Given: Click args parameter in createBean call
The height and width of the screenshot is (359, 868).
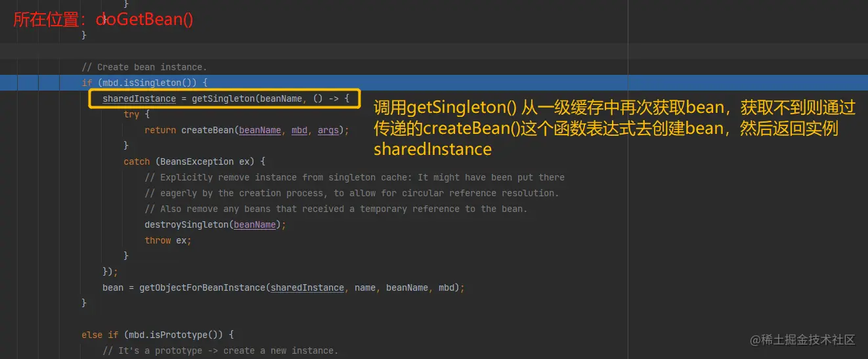Looking at the screenshot, I should click(328, 130).
